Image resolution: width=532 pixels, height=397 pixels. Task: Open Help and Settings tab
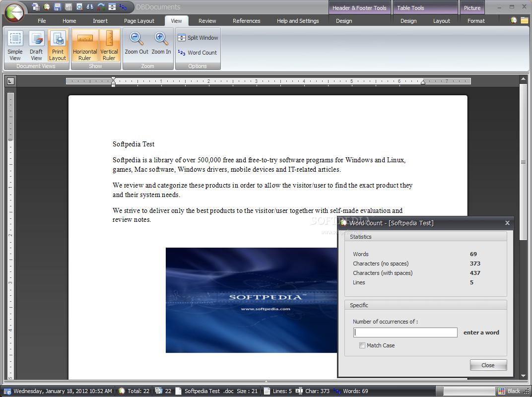point(298,21)
